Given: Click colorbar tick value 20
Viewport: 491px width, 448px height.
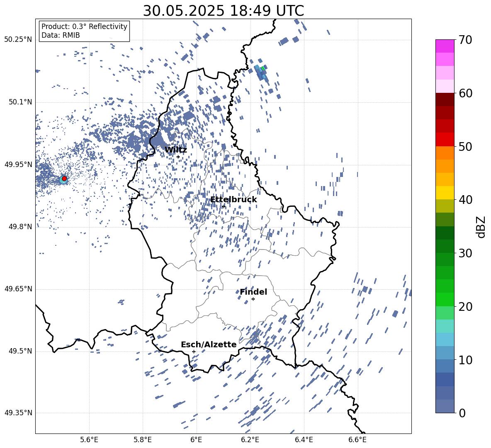Looking at the screenshot, I should pyautogui.click(x=465, y=306).
